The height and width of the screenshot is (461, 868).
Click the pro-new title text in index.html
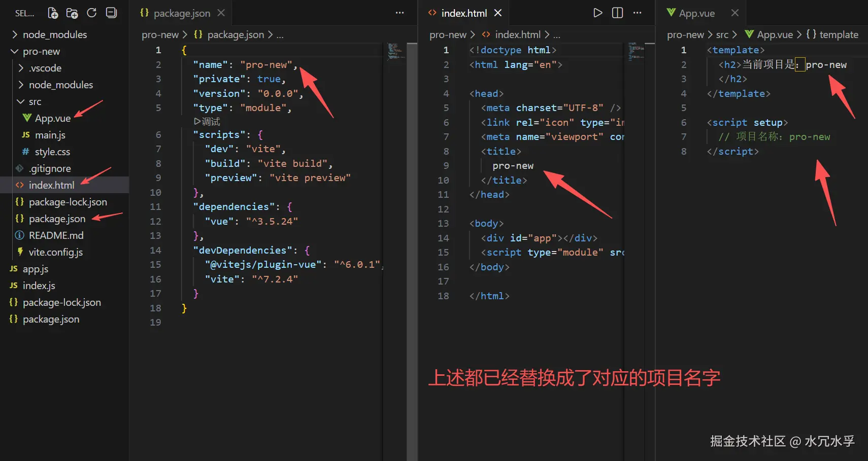pyautogui.click(x=513, y=166)
